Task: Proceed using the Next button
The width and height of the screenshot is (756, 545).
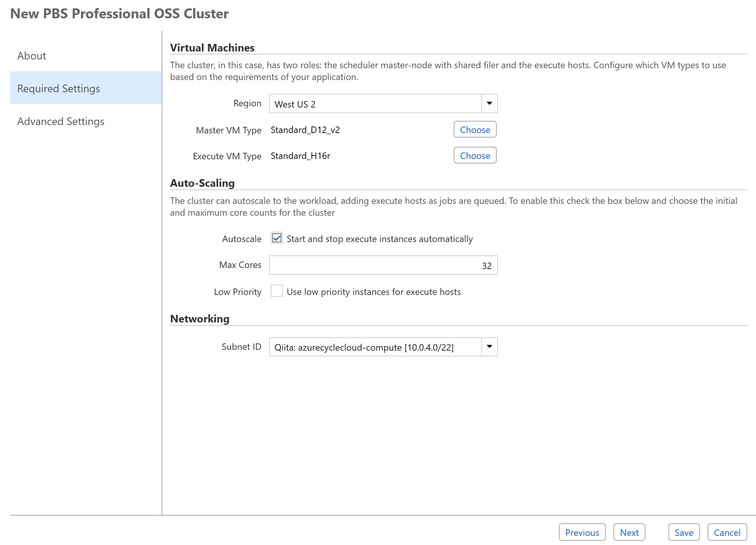Action: click(x=629, y=532)
